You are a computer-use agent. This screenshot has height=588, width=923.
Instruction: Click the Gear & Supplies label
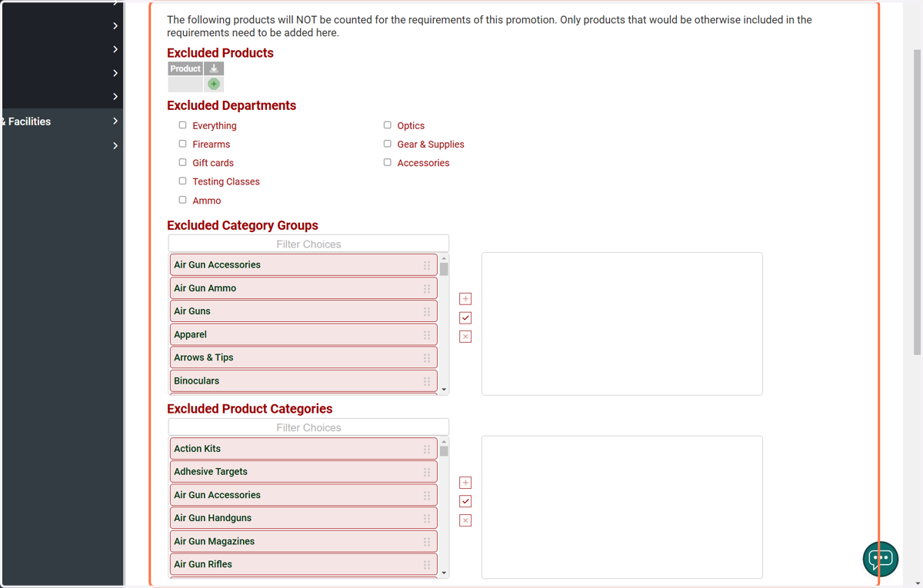coord(431,145)
